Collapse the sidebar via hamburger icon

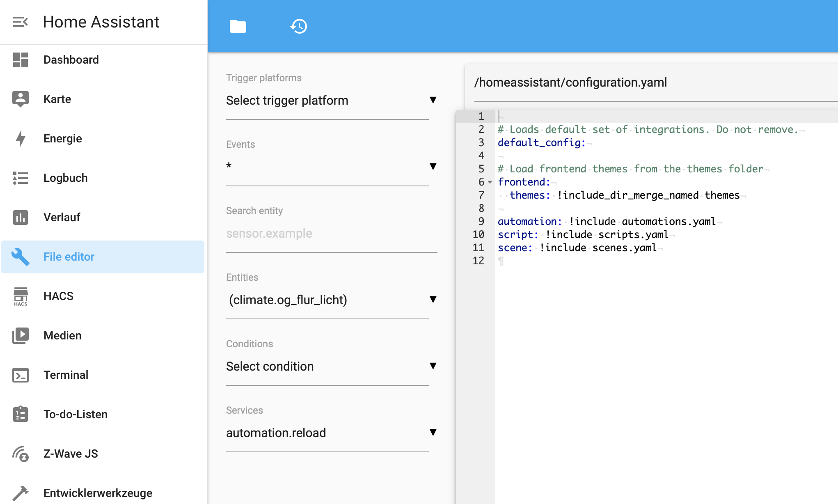point(21,22)
